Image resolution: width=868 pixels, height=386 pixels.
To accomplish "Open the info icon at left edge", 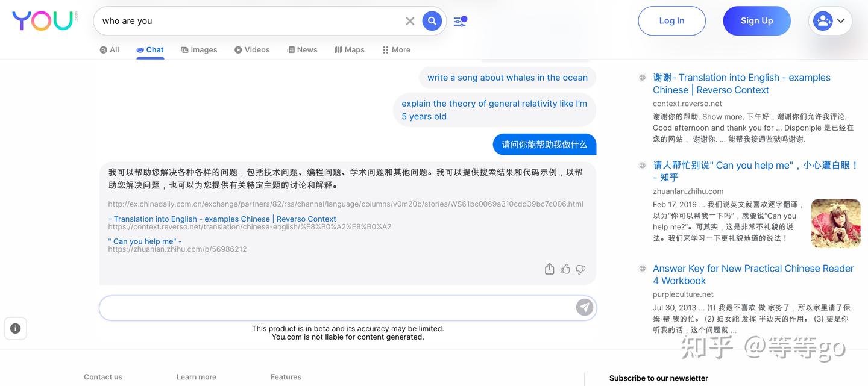I will [x=16, y=328].
